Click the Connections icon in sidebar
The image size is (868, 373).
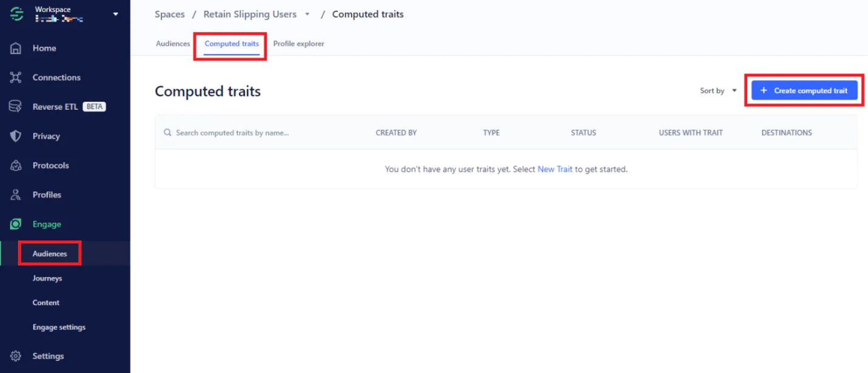(16, 78)
